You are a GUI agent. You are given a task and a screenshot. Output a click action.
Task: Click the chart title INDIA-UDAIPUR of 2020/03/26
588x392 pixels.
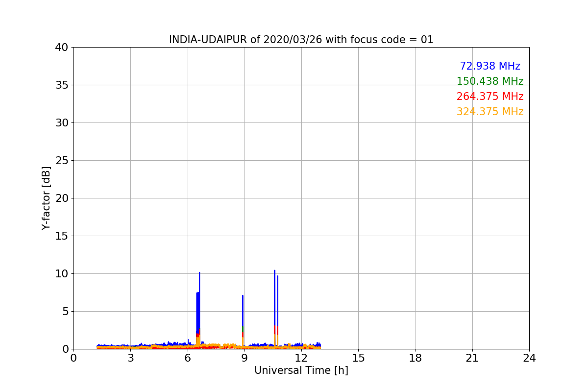(x=301, y=40)
